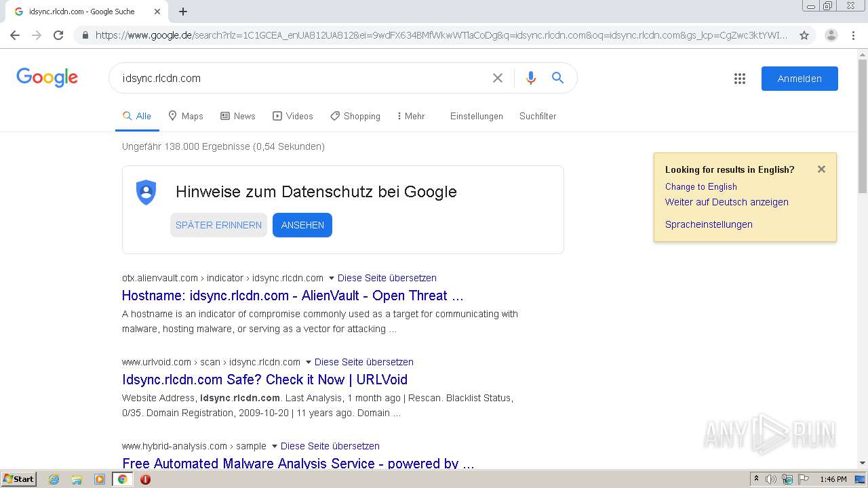868x488 pixels.
Task: Click the browser address bar
Action: click(441, 35)
